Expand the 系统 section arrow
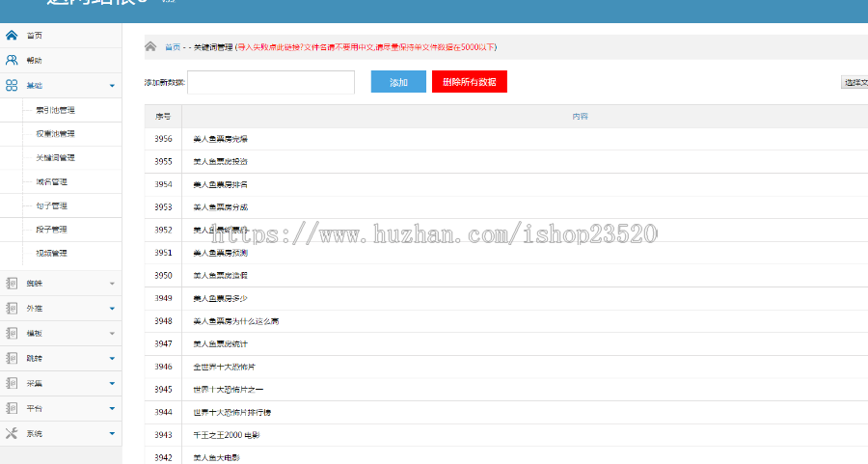868x464 pixels. coord(113,433)
